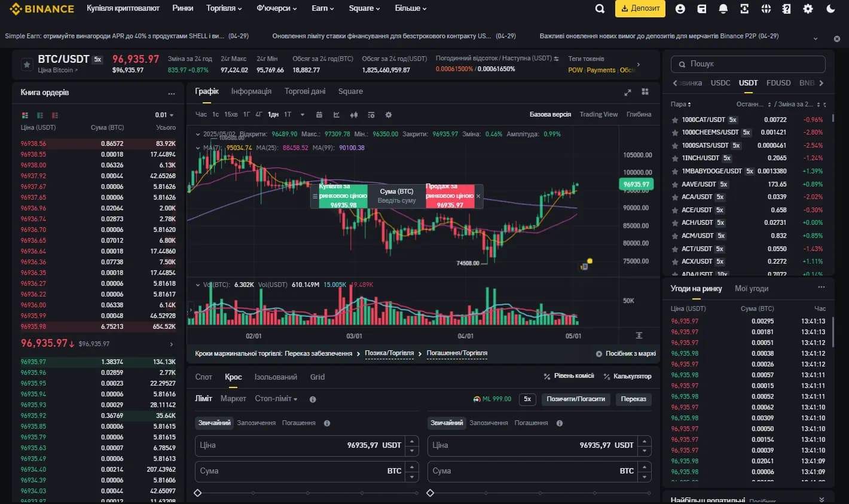Open the chart calendar date icon
The image size is (849, 504).
pos(319,114)
